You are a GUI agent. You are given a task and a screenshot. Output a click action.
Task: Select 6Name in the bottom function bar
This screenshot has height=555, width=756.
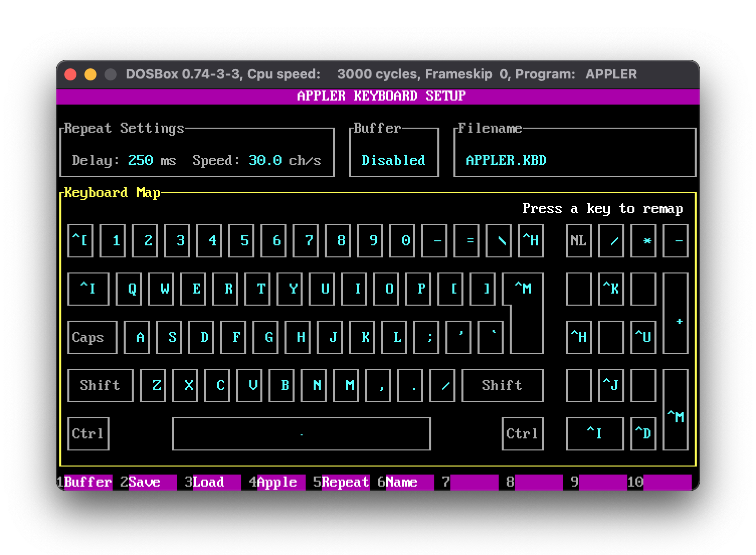(406, 482)
